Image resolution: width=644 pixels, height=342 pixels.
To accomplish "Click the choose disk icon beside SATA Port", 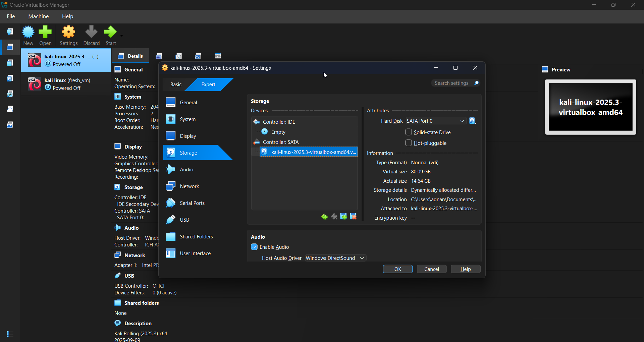I will click(473, 121).
